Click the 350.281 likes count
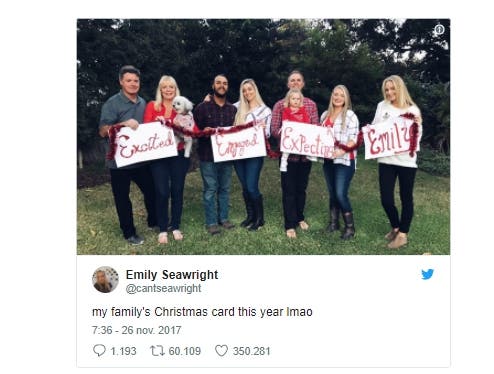The height and width of the screenshot is (374, 494). coord(252,351)
